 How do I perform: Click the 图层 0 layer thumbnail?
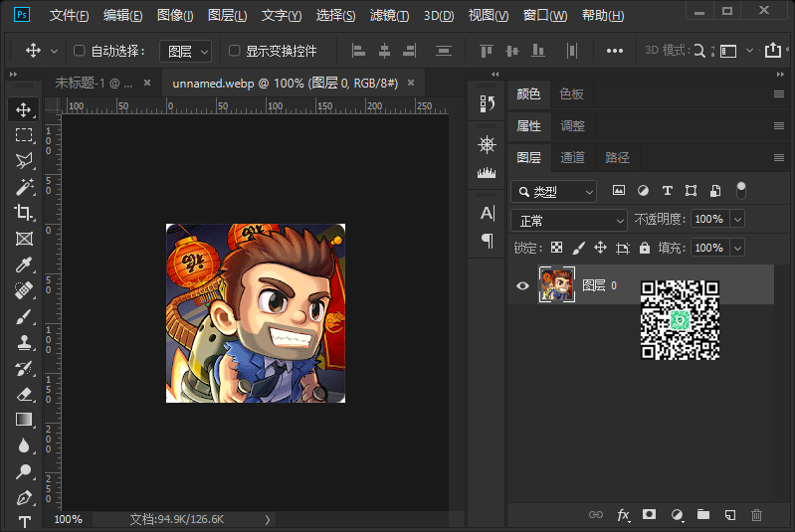(x=556, y=285)
